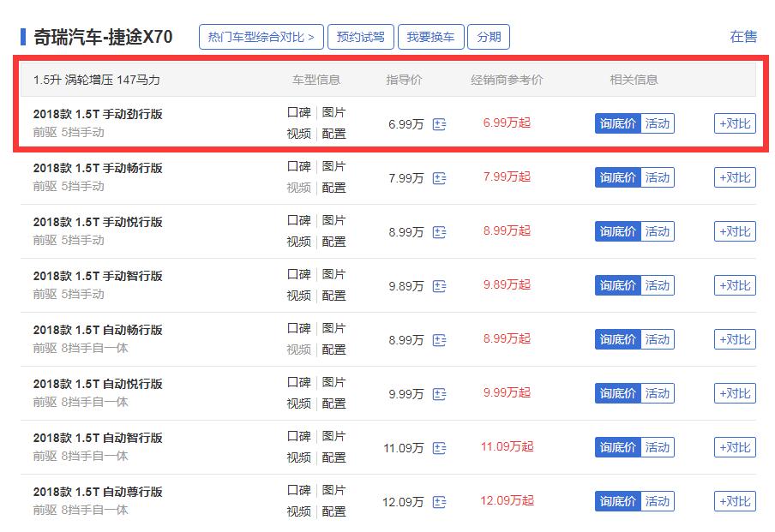
Task: Open 图片 photos for 手动畅行版
Action: pyautogui.click(x=333, y=166)
